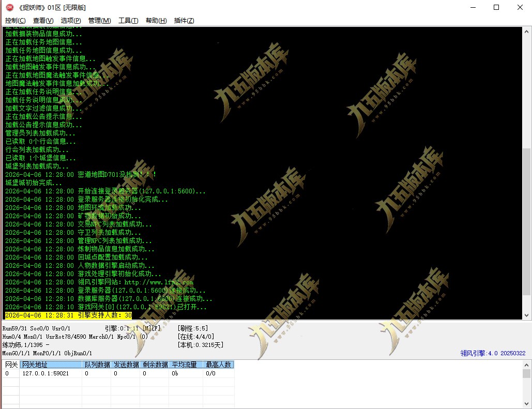Click status text [本机:0.3215天]
532x409 pixels.
tap(201, 345)
